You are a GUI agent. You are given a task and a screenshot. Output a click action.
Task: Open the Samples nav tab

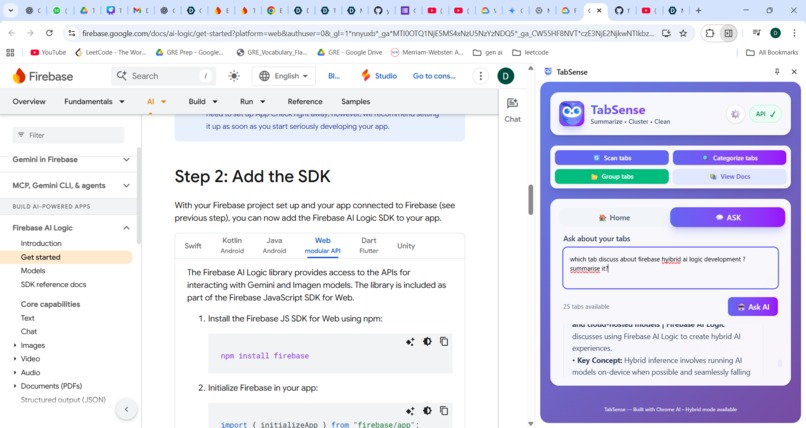click(356, 102)
